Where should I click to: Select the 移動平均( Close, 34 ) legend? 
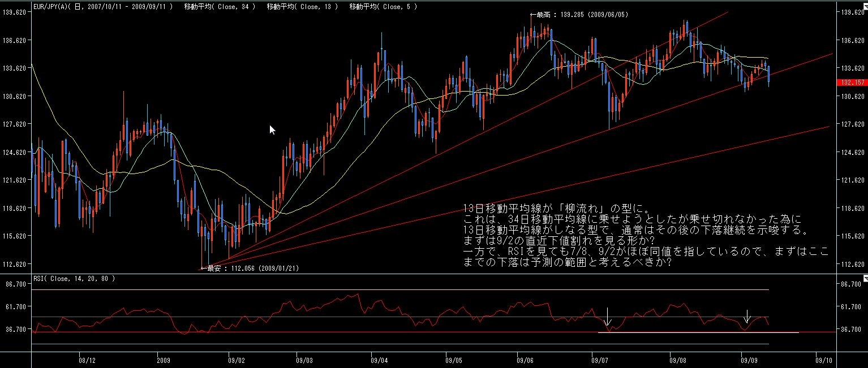point(220,7)
